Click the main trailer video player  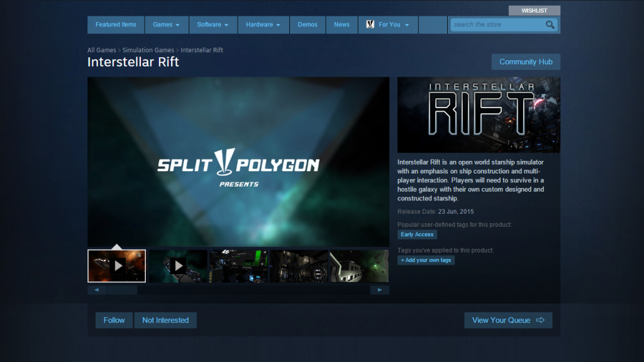238,162
